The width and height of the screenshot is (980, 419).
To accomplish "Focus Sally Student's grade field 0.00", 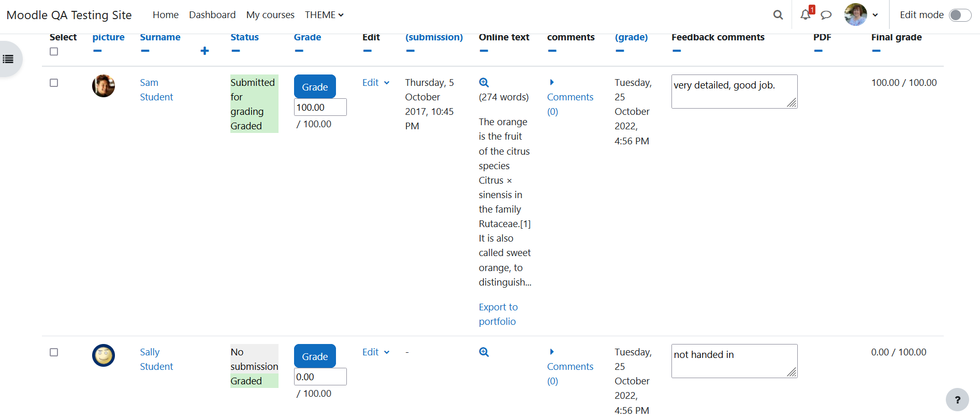I will click(x=320, y=377).
